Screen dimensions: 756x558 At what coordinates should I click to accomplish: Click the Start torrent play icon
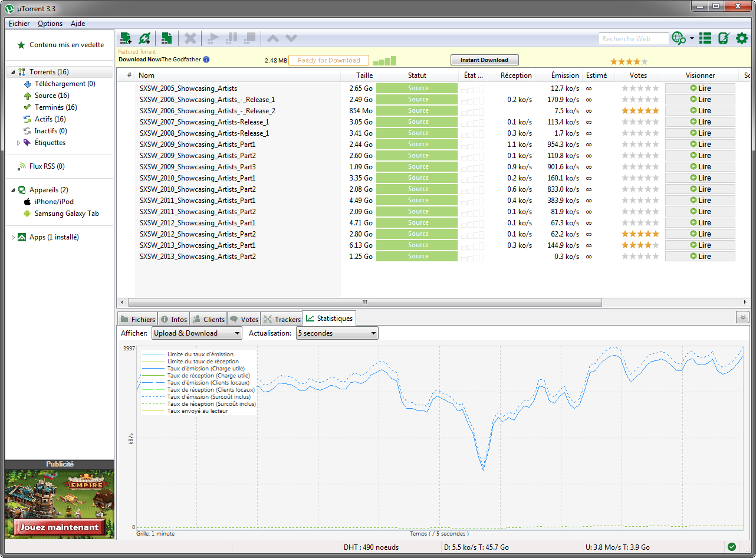[212, 38]
